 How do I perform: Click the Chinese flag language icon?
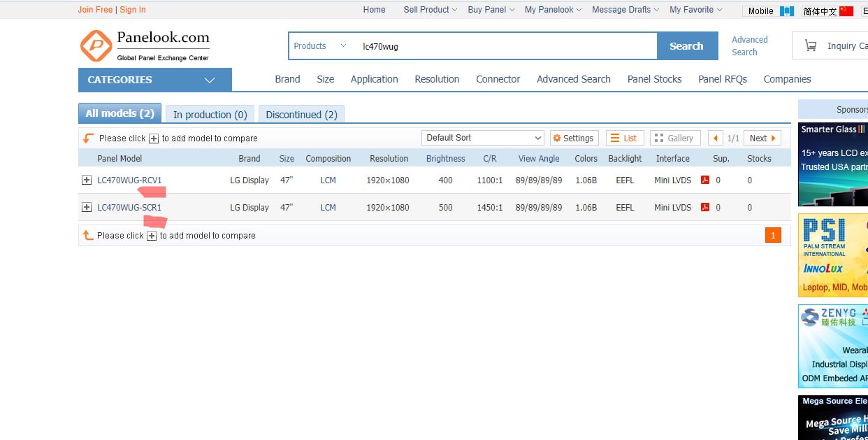point(846,10)
